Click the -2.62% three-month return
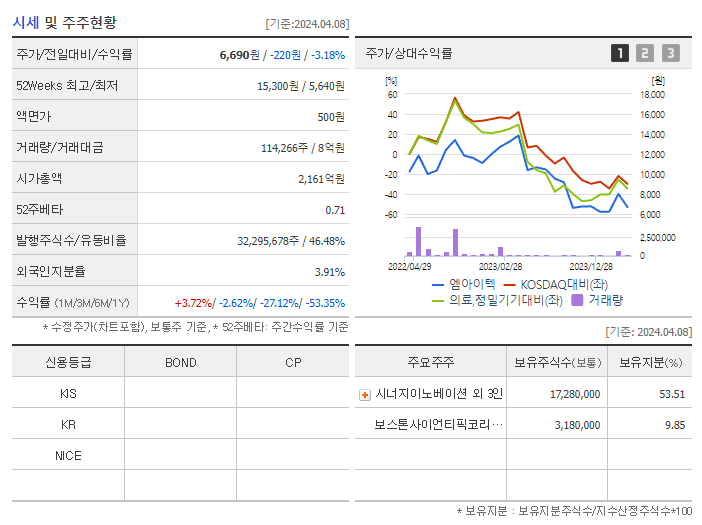This screenshot has height=525, width=702. tap(236, 303)
